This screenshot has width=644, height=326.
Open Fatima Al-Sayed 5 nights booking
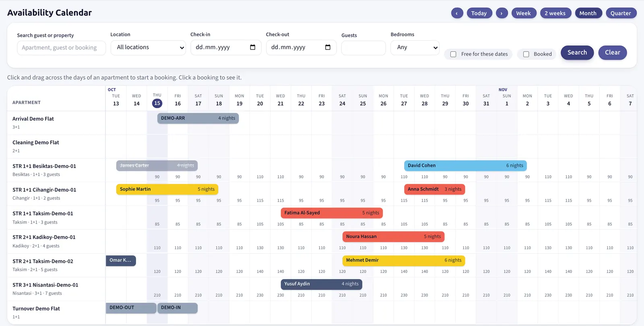(x=332, y=213)
